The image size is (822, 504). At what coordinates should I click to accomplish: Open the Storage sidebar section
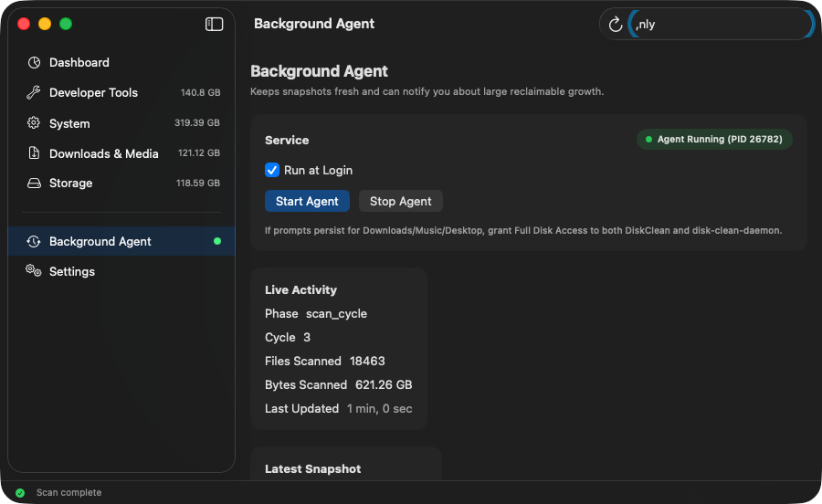(x=121, y=183)
